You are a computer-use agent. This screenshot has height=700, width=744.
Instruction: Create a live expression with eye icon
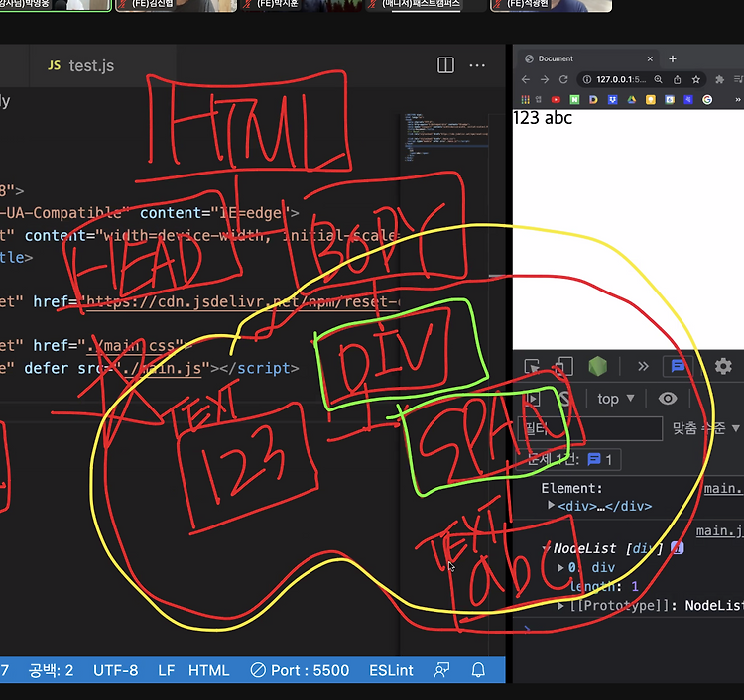pyautogui.click(x=668, y=399)
